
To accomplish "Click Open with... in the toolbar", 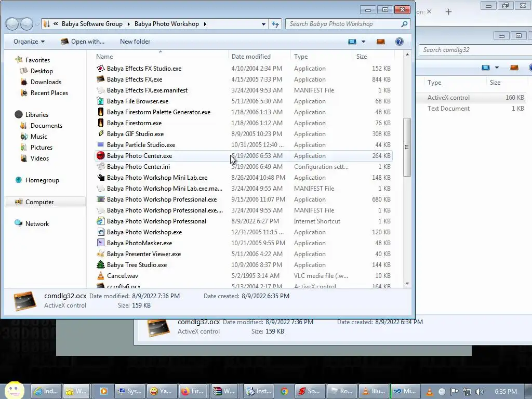I will [x=83, y=42].
